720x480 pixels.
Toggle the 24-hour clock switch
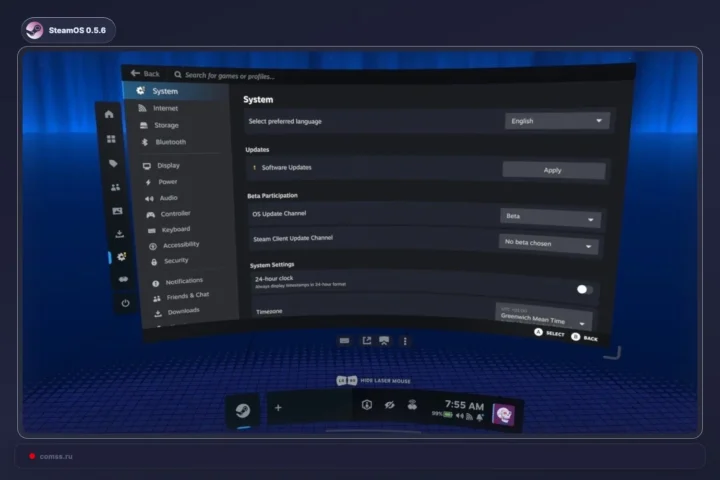coord(584,289)
